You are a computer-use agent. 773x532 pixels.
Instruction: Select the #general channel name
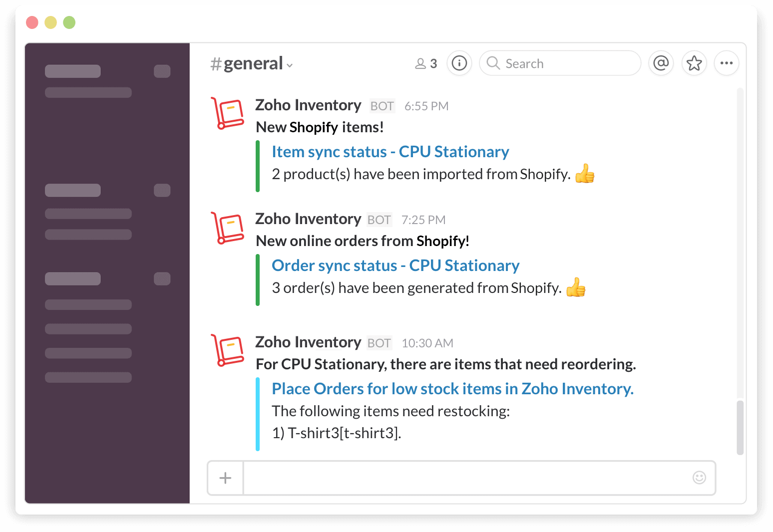click(x=247, y=63)
